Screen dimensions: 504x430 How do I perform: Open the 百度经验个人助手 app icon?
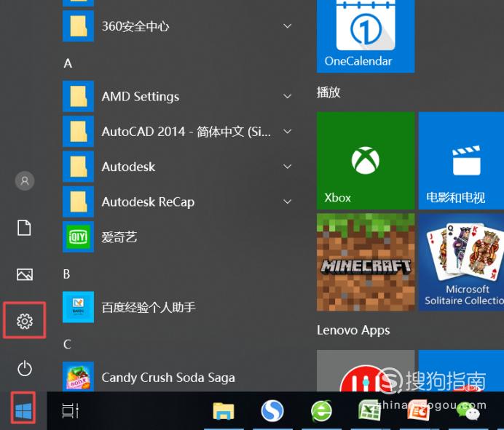(78, 307)
